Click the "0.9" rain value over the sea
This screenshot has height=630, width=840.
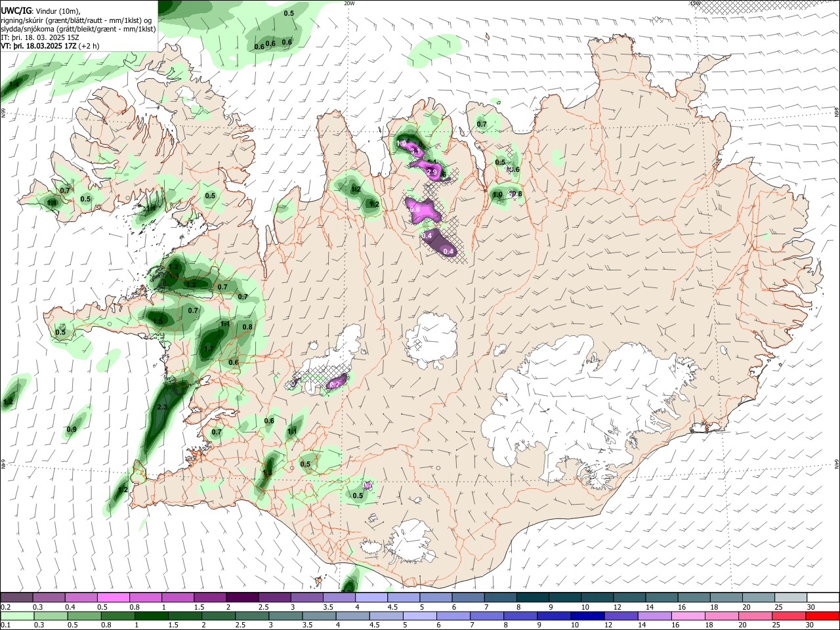click(x=72, y=429)
